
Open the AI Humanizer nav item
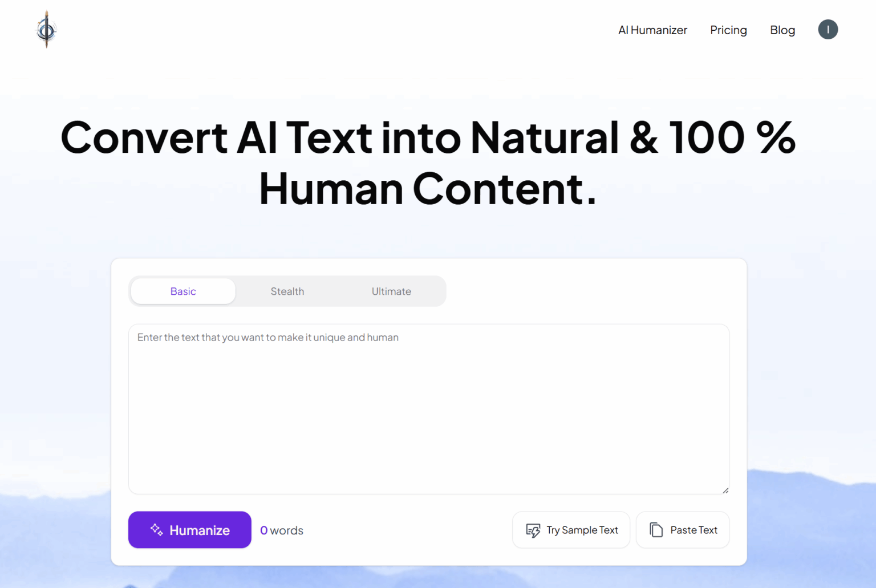coord(652,30)
